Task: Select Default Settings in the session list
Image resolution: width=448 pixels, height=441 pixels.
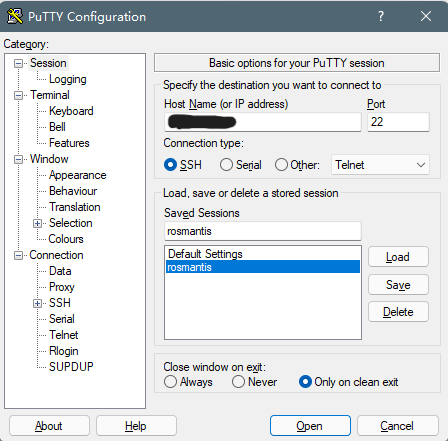Action: (263, 254)
